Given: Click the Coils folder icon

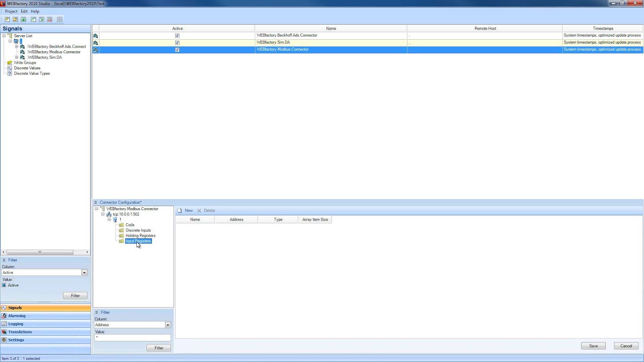Looking at the screenshot, I should pyautogui.click(x=121, y=225).
